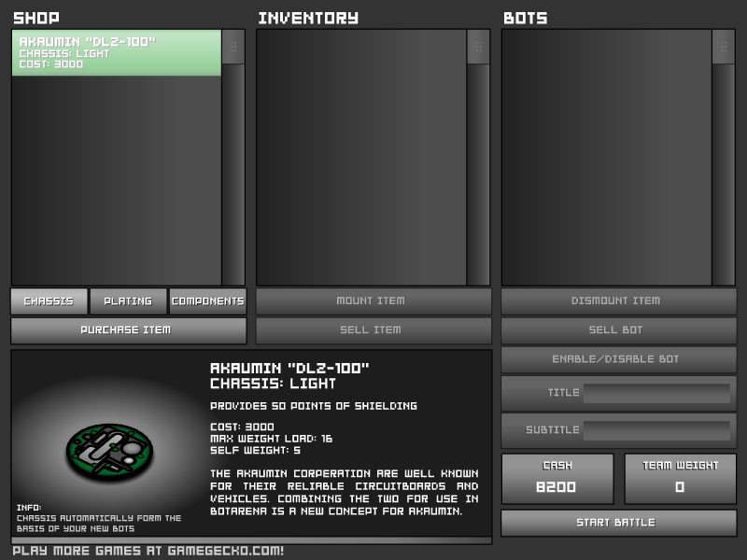Click the Sell Bot button
747x560 pixels.
tap(618, 330)
